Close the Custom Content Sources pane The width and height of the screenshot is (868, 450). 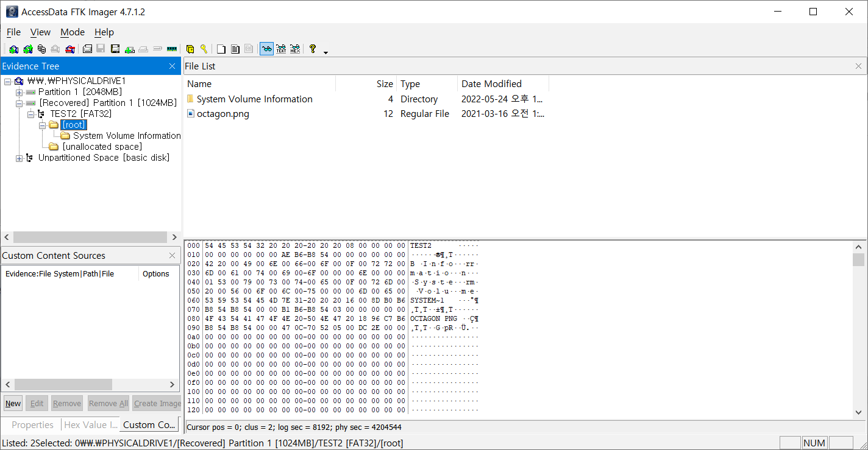pos(172,256)
